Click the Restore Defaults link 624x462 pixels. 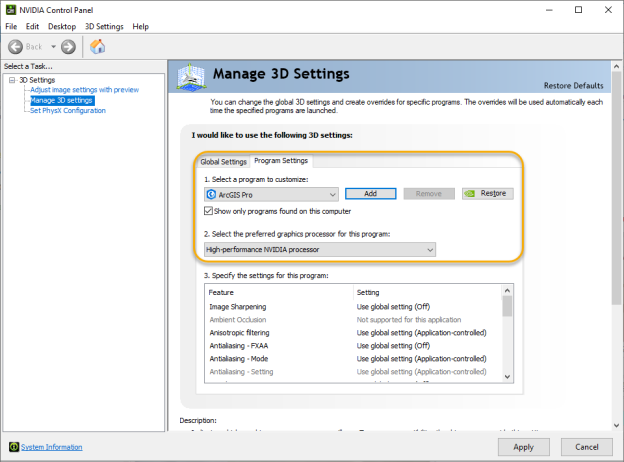pos(573,86)
